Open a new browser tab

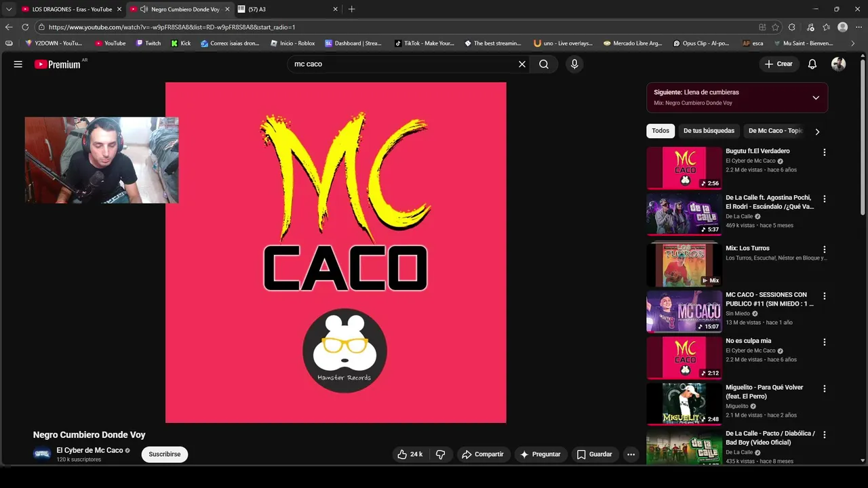351,9
